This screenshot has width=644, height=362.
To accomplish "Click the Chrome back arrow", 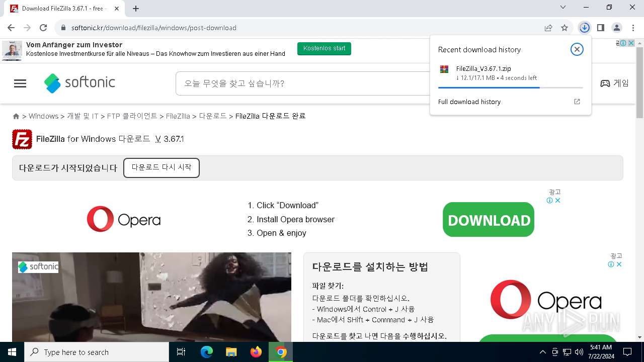I will coord(11,28).
